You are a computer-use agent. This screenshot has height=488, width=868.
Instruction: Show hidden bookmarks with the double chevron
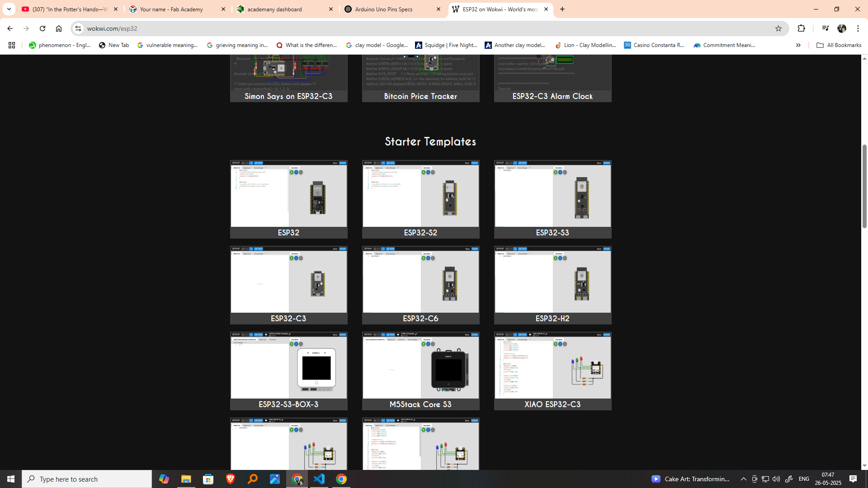click(x=798, y=45)
